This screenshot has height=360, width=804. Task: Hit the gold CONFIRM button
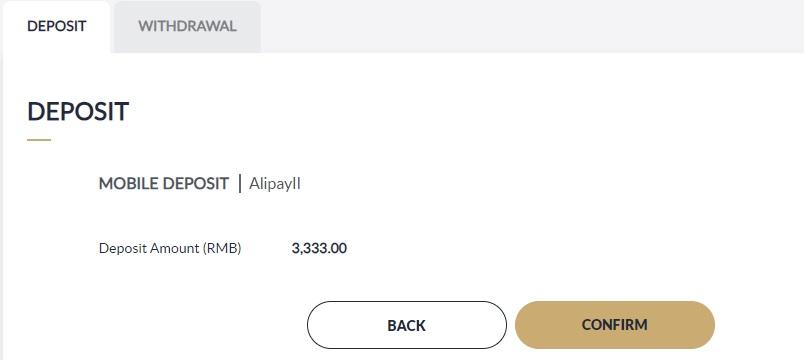(614, 325)
